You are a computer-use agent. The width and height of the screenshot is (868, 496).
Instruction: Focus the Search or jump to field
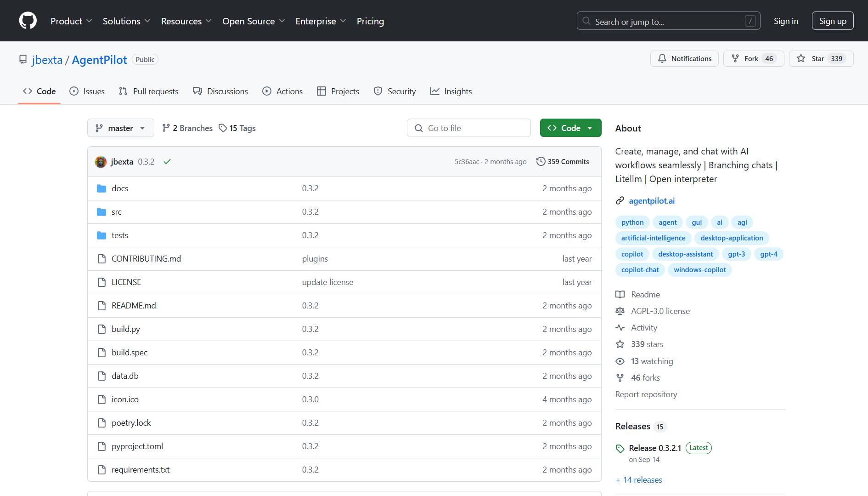coord(668,21)
